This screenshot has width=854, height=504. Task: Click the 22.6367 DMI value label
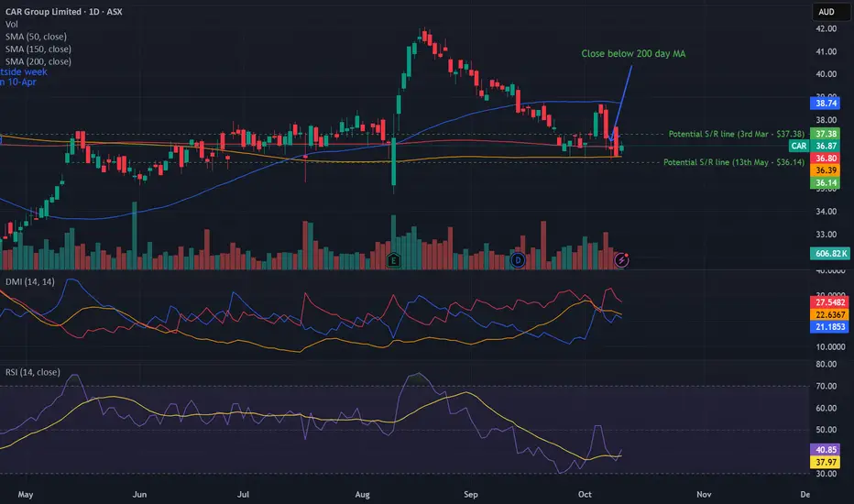click(x=830, y=314)
